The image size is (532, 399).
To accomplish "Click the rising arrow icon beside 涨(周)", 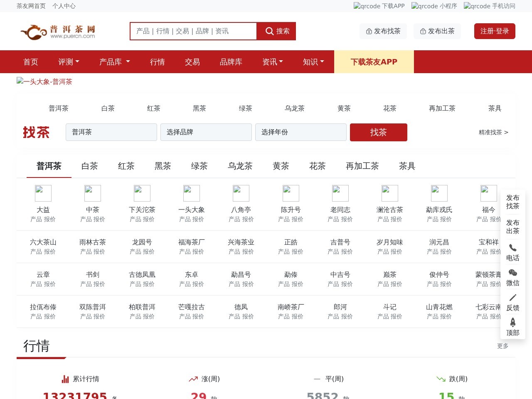I will tap(193, 379).
